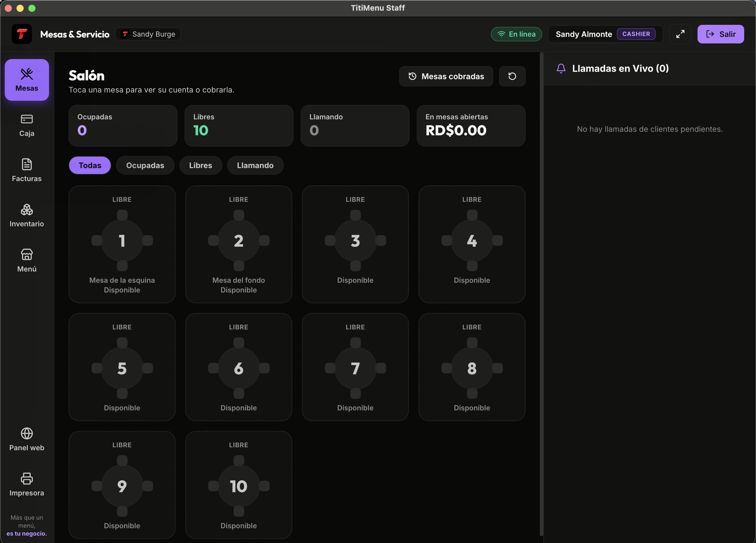
Task: Open Panel web globe icon
Action: click(27, 439)
